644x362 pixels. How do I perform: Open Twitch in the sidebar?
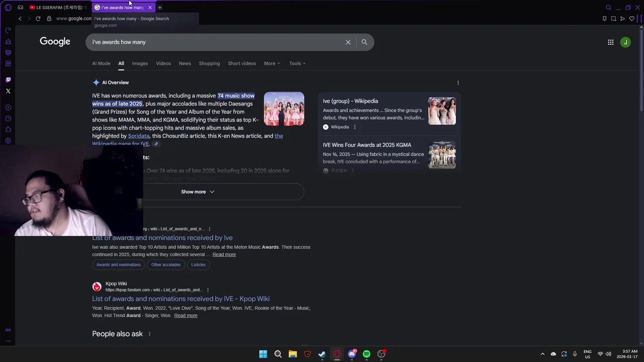click(x=8, y=80)
